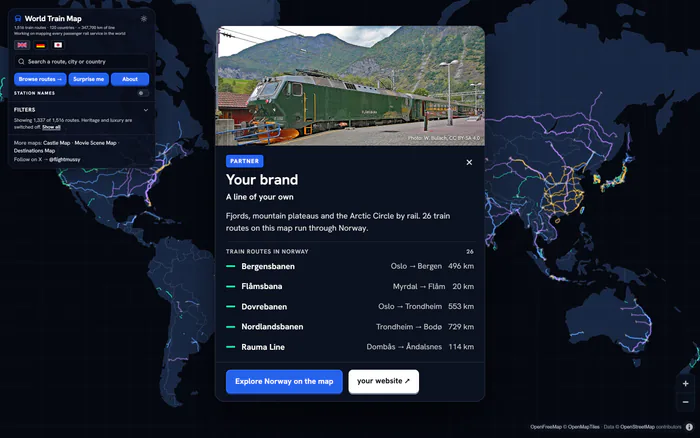Click the 496 km distance value
Viewport: 700px width, 438px height.
click(x=461, y=266)
